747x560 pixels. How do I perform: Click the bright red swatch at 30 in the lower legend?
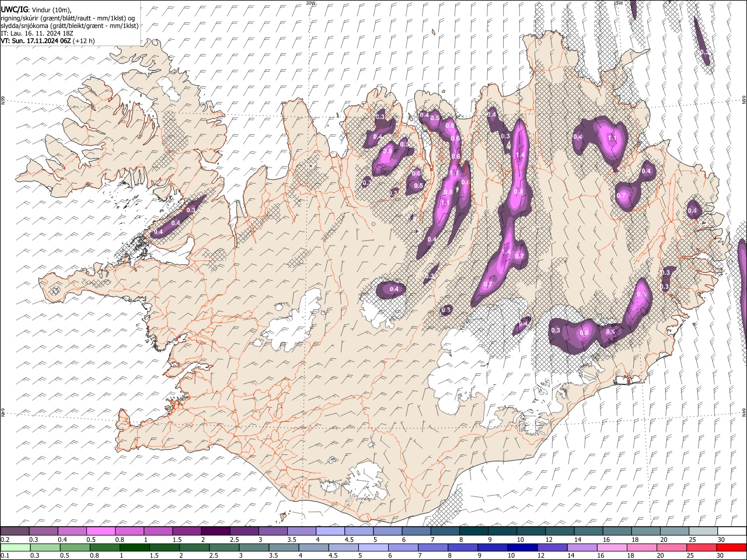731,548
